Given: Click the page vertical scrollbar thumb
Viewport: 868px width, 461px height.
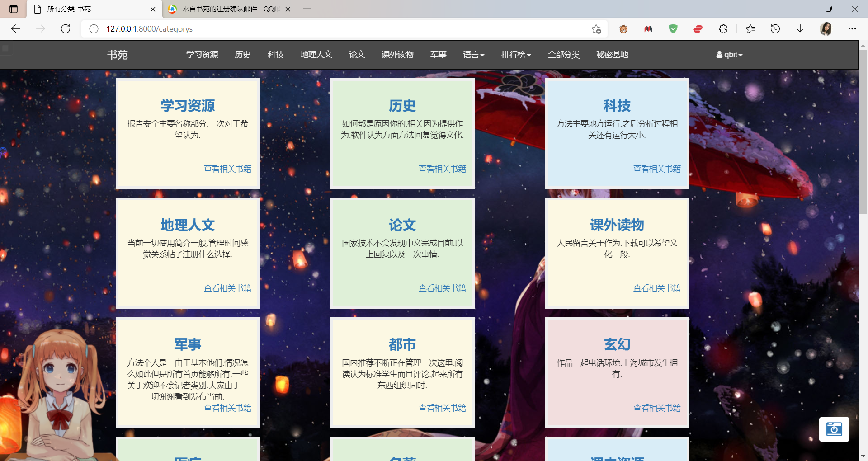Looking at the screenshot, I should click(x=863, y=131).
